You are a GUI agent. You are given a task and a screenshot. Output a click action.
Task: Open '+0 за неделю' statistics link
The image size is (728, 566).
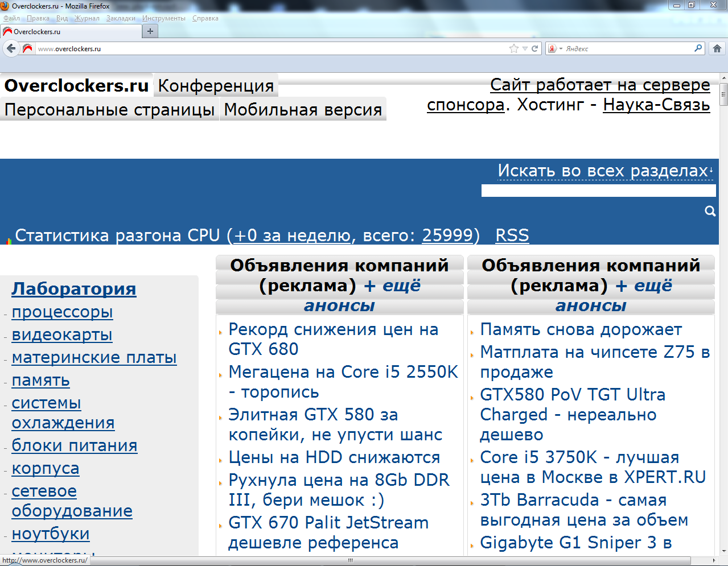[292, 235]
